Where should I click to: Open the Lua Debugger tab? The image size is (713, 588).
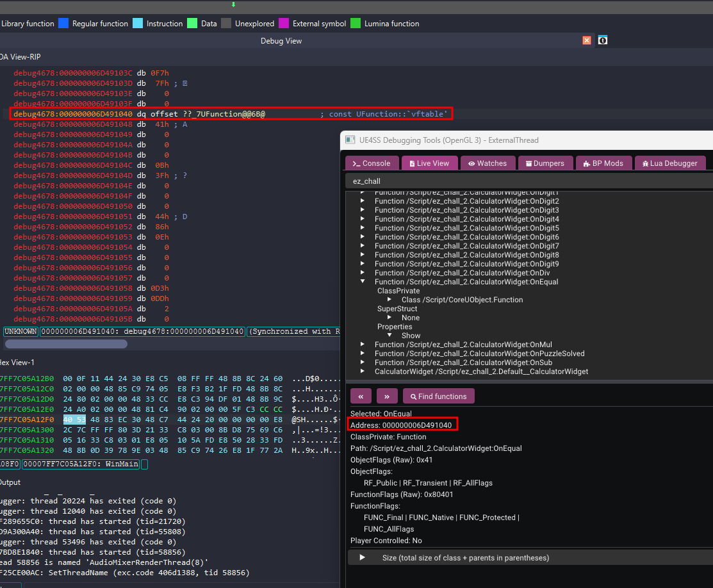tap(670, 163)
